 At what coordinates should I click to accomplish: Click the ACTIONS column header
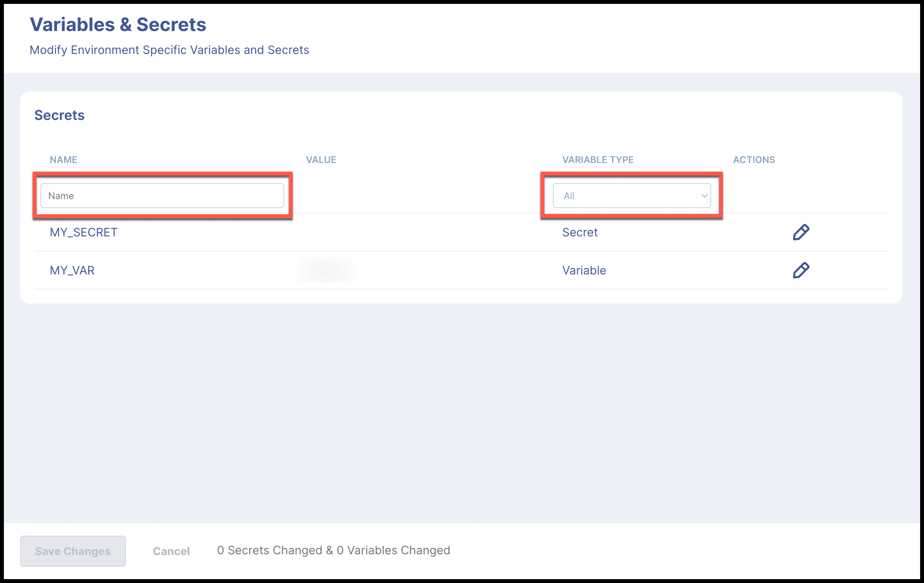(x=754, y=160)
